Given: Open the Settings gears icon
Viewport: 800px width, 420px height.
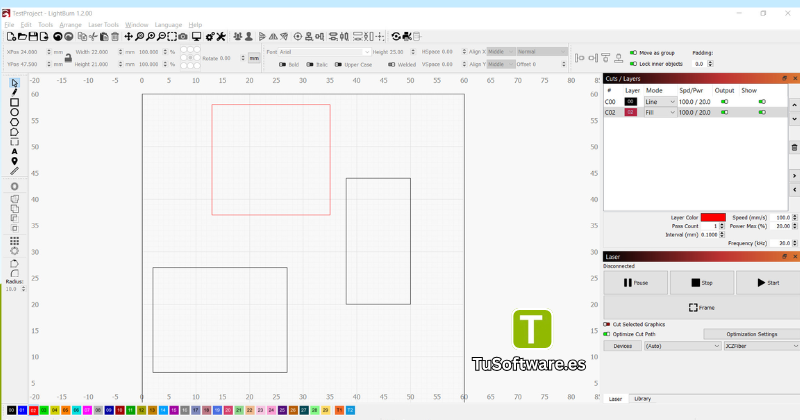Looking at the screenshot, I should pyautogui.click(x=210, y=36).
